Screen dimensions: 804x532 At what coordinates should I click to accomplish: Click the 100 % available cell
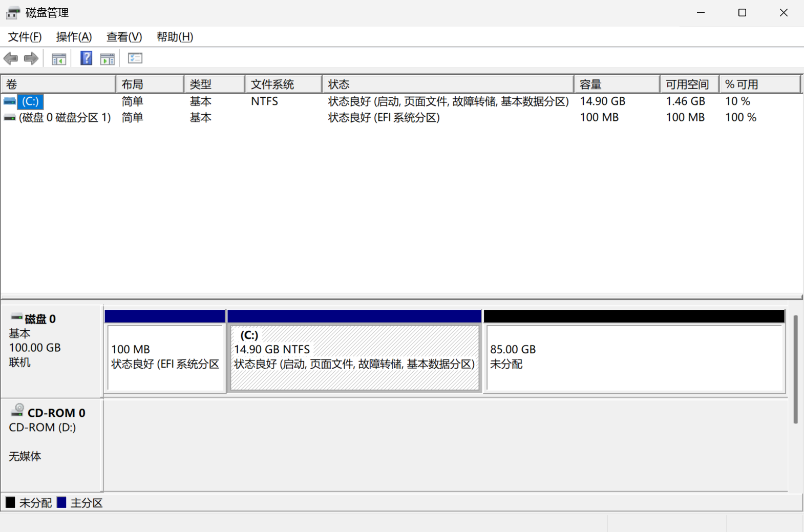(x=740, y=118)
